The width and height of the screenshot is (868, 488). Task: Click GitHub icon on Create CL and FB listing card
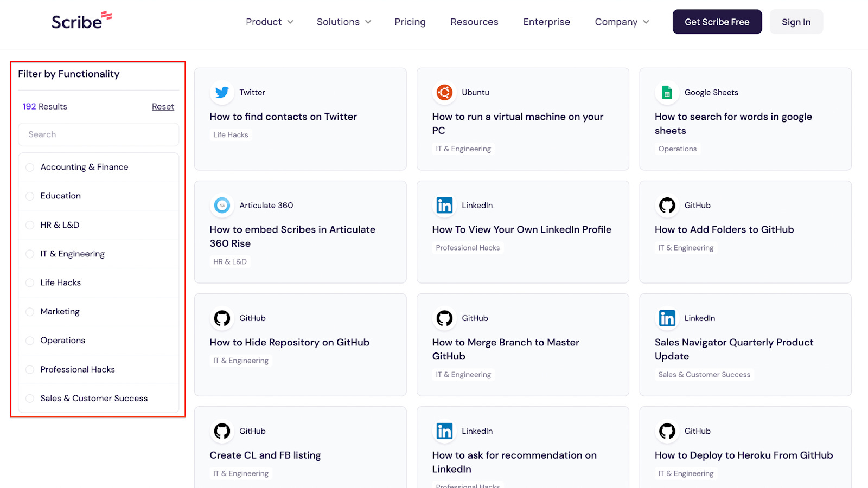click(222, 431)
